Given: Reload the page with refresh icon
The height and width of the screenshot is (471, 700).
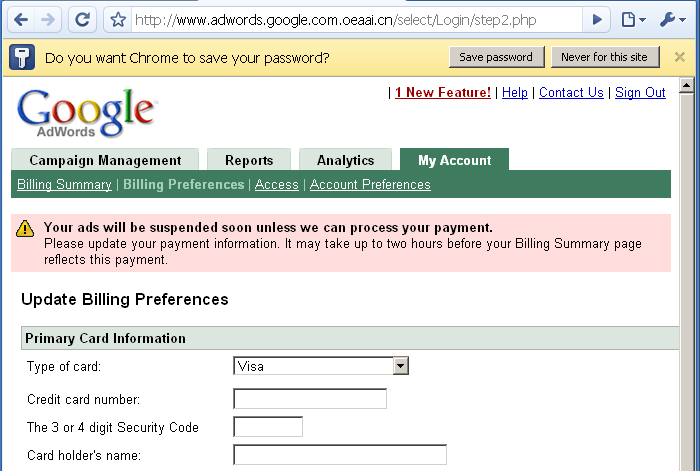Looking at the screenshot, I should tap(83, 19).
